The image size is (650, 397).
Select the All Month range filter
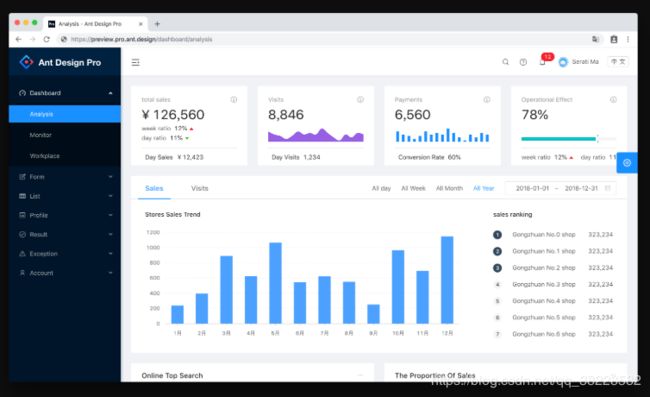449,189
